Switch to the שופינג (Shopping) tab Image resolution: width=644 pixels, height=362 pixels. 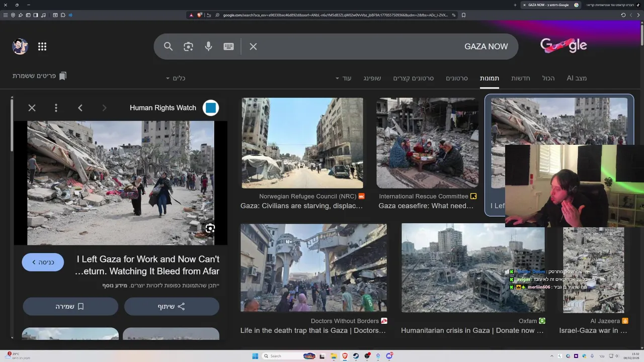pyautogui.click(x=372, y=78)
